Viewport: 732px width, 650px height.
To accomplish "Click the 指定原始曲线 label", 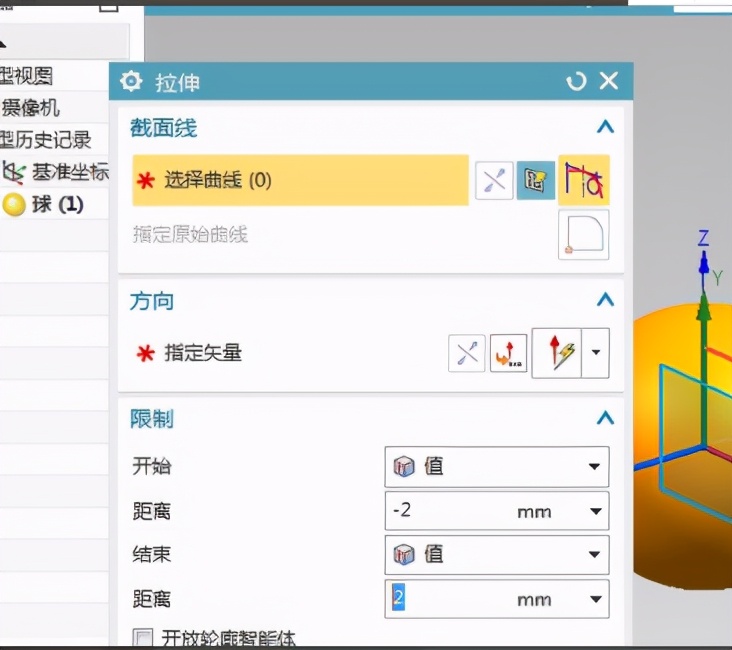I will click(190, 234).
